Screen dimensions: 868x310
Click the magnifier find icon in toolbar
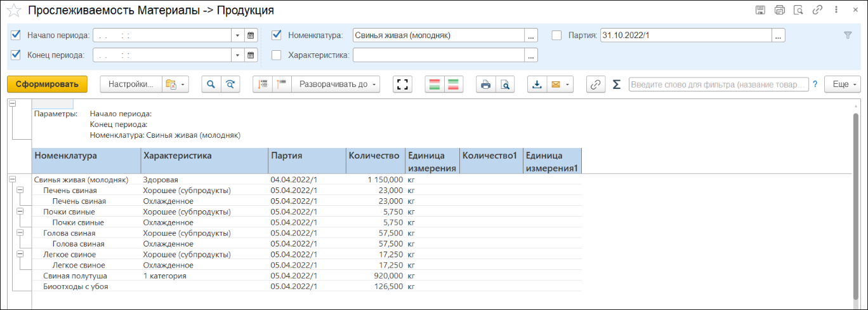pos(211,84)
